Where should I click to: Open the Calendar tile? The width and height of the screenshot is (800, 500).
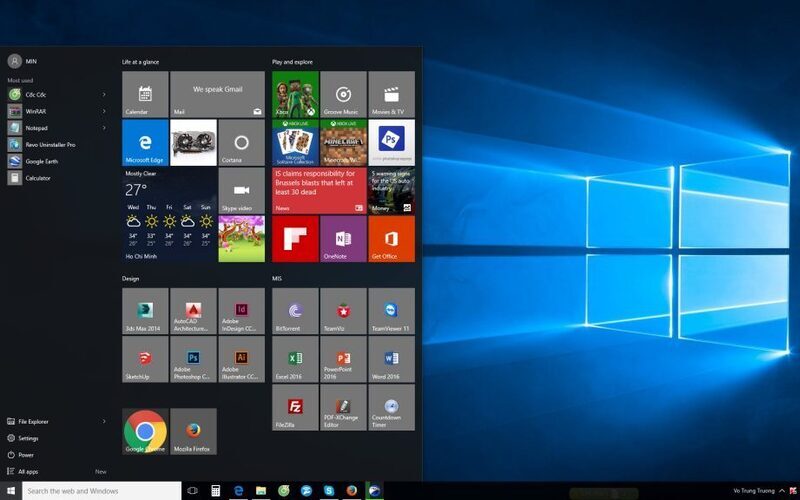tap(145, 94)
